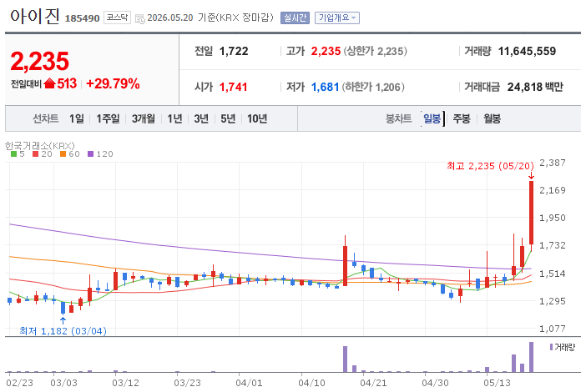
Task: Click the tall red candle on 05/20
Action: [532, 213]
